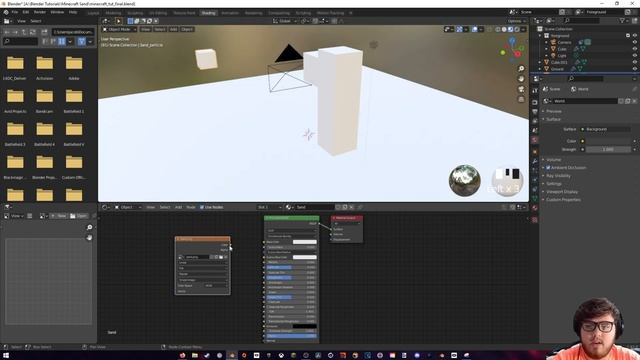640x360 pixels.
Task: Open Slot 1 material slot dropdown
Action: (269, 207)
